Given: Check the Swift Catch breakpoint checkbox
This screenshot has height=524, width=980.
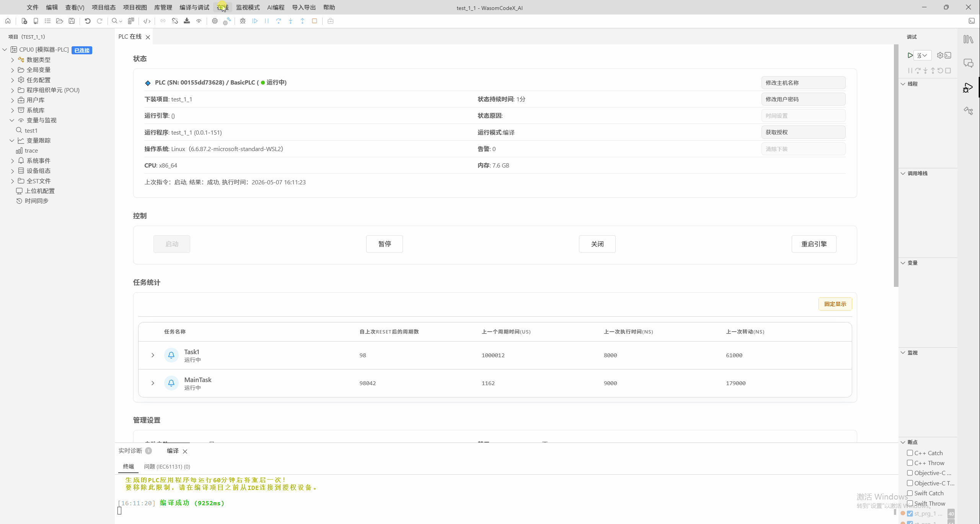Looking at the screenshot, I should pos(910,493).
